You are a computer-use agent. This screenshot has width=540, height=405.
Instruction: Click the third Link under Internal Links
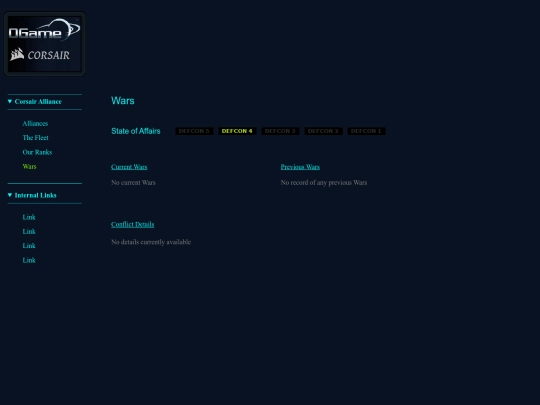[x=29, y=246]
